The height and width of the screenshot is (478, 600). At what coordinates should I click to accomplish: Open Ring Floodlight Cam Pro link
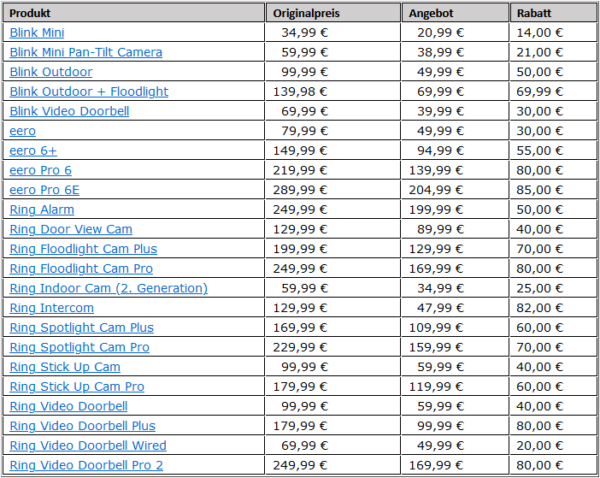pos(81,269)
